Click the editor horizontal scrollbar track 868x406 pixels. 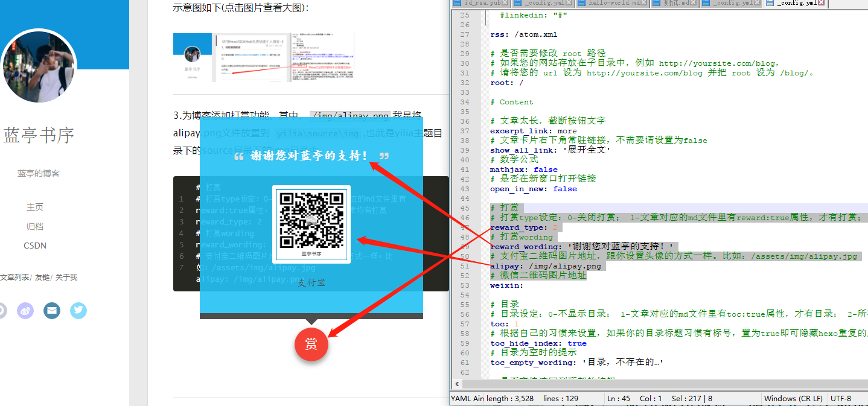[x=665, y=384]
